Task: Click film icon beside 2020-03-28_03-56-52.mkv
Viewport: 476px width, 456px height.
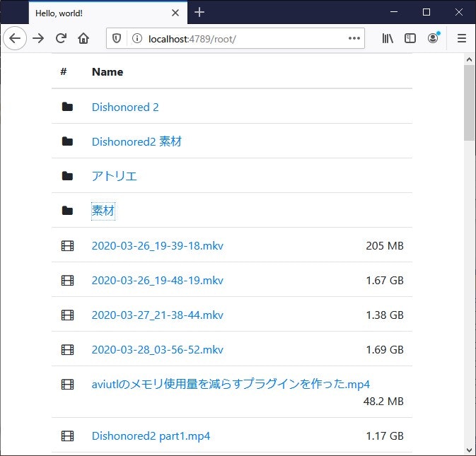Action: coord(67,350)
